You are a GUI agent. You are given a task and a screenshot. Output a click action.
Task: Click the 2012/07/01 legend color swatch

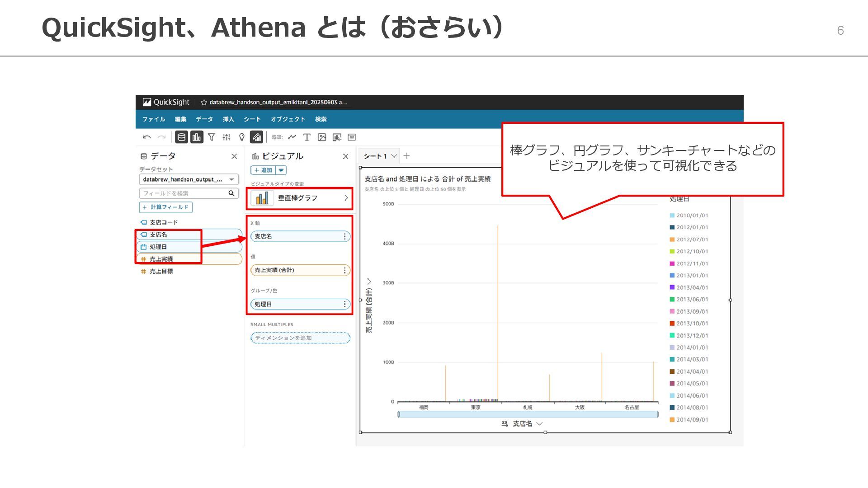tap(672, 239)
